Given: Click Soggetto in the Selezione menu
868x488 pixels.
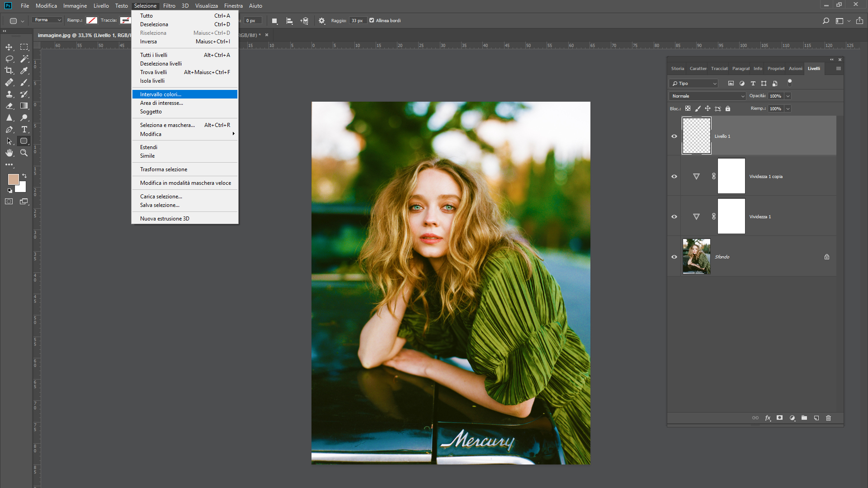Looking at the screenshot, I should click(x=151, y=112).
